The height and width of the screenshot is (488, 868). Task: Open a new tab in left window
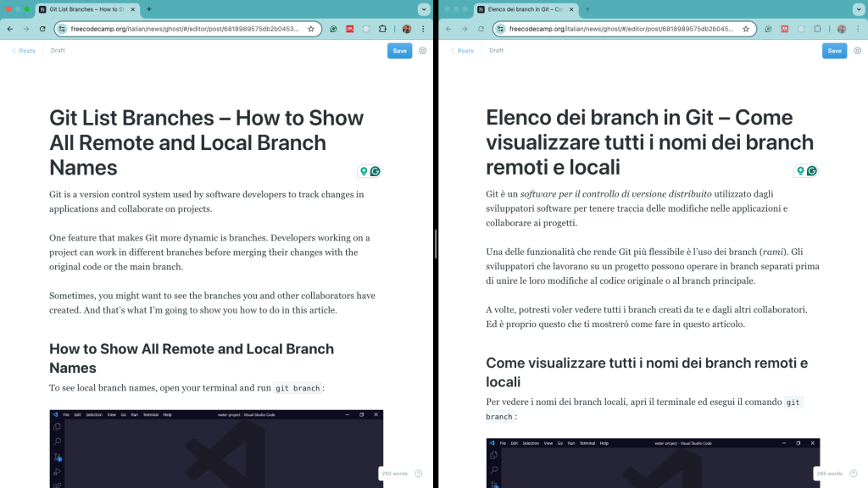(149, 9)
